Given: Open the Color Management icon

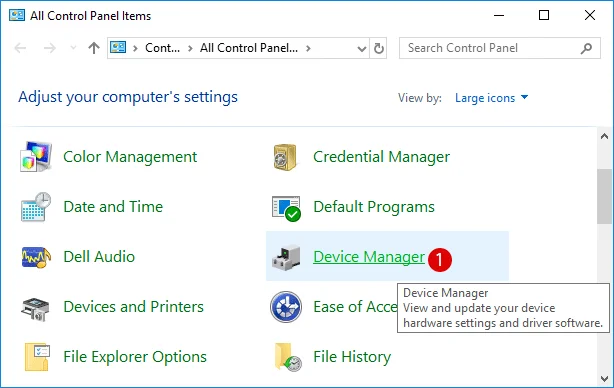Looking at the screenshot, I should coord(36,157).
